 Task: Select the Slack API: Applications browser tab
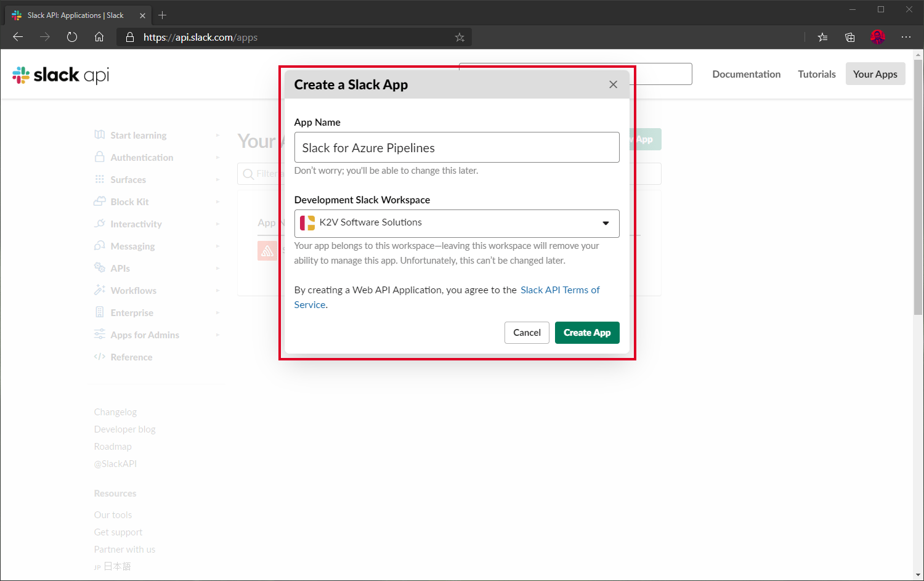79,15
